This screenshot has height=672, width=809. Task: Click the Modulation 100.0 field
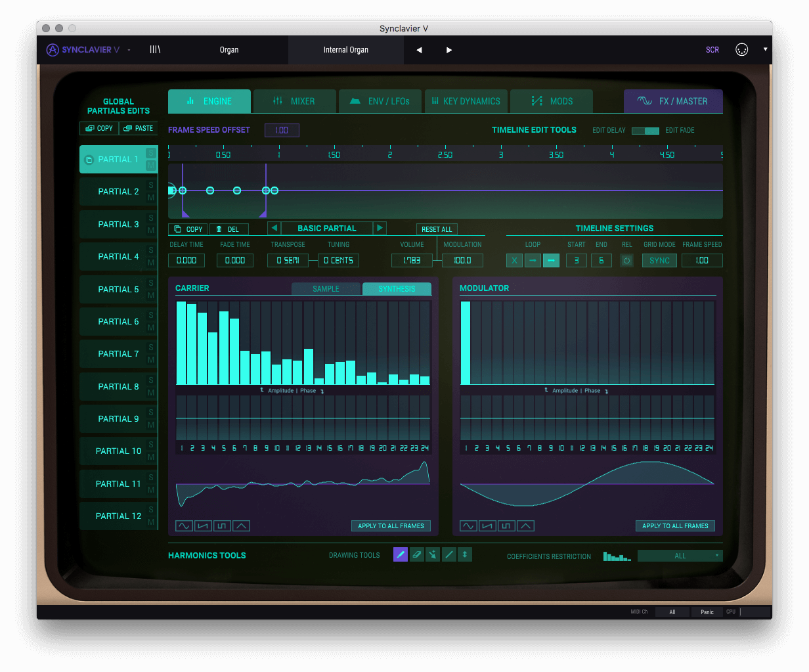tap(462, 260)
